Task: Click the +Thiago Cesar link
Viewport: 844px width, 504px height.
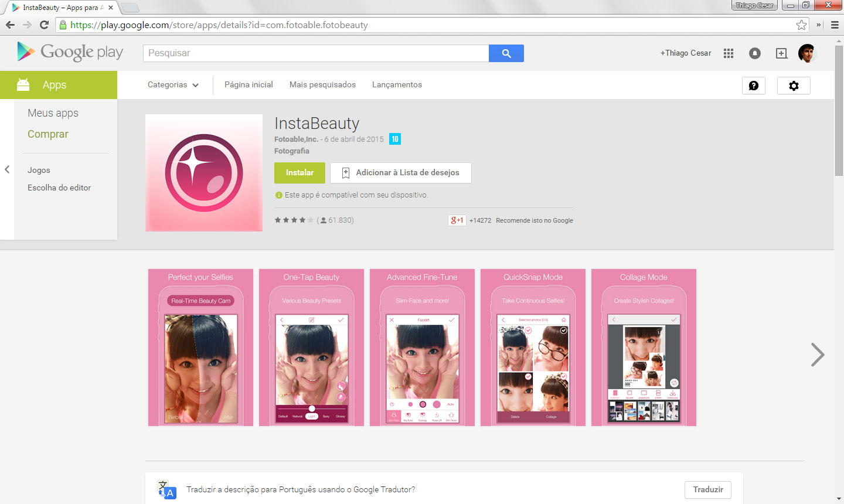Action: pyautogui.click(x=686, y=53)
